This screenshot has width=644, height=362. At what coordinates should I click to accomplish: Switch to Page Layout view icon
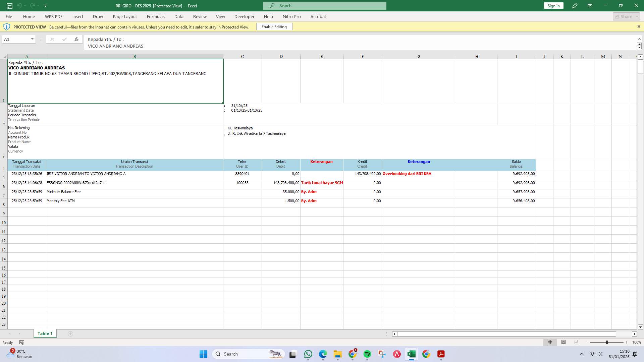pyautogui.click(x=563, y=342)
